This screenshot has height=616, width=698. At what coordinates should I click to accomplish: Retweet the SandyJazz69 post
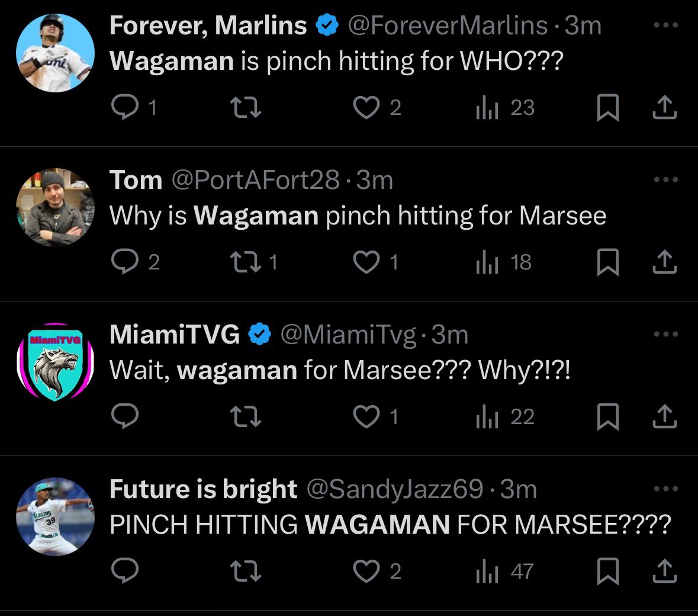point(245,571)
